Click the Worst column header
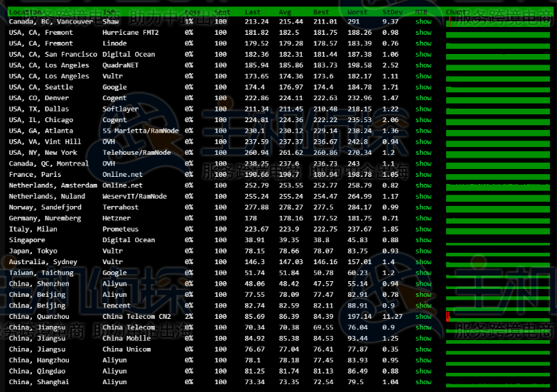Screen dimensions: 557x392 [x=357, y=12]
